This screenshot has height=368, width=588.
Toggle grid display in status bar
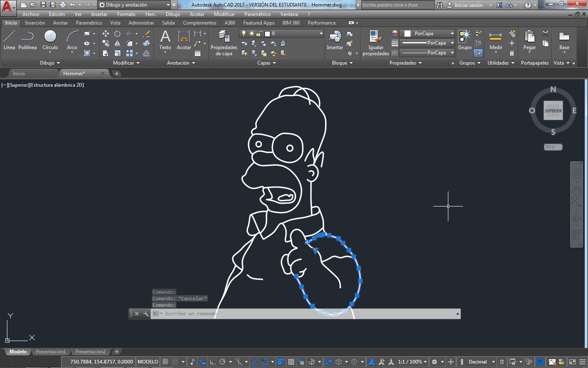[165, 362]
